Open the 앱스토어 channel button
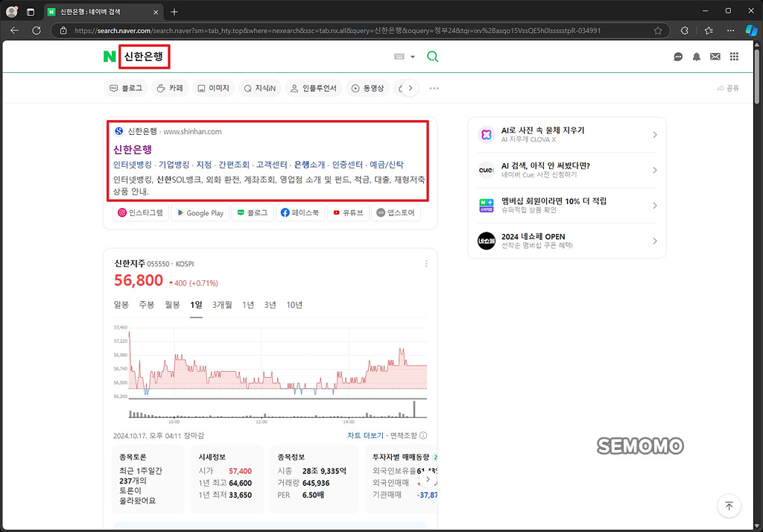Image resolution: width=763 pixels, height=532 pixels. click(396, 212)
